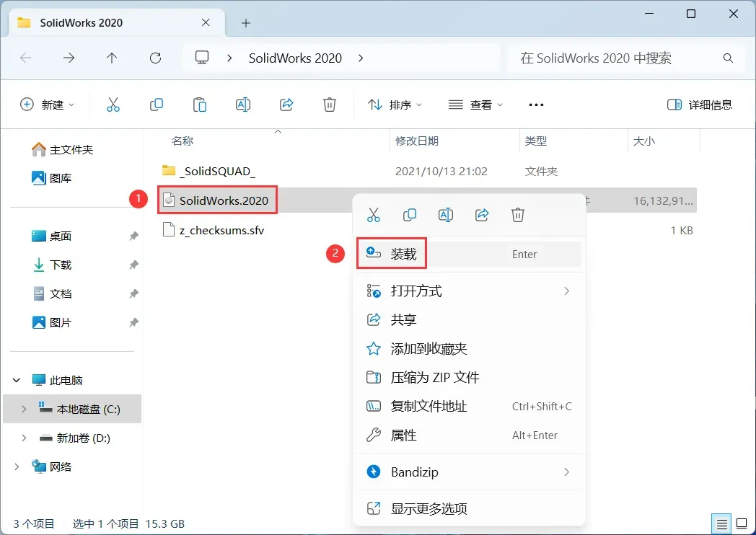Choose 压缩为 ZIP 文件

469,377
